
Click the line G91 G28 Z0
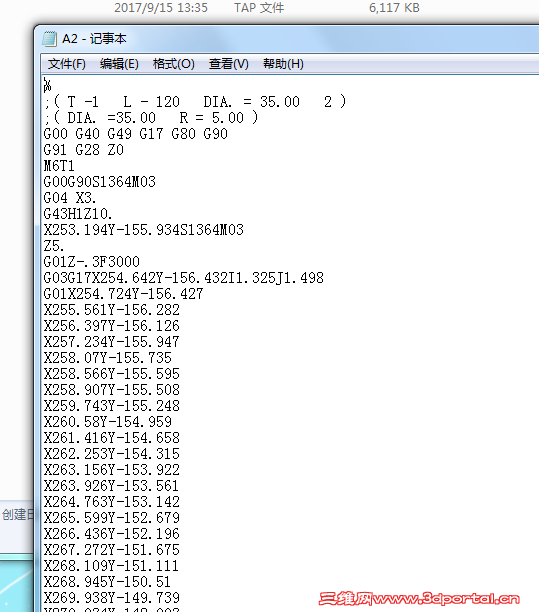[x=84, y=150]
